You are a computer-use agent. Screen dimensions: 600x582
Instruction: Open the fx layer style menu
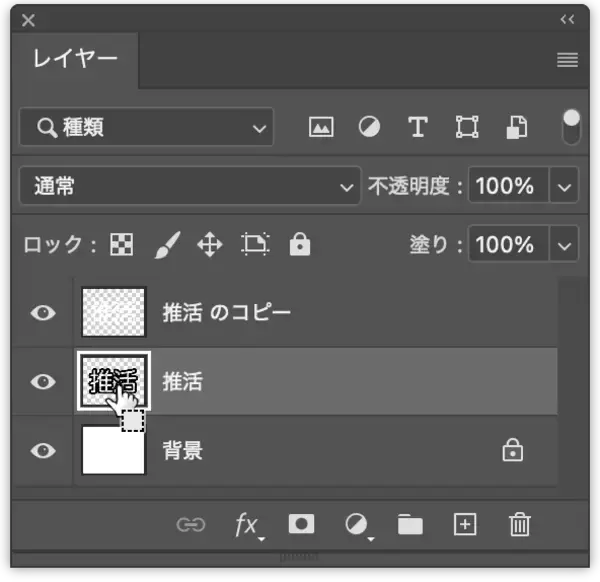(x=248, y=526)
